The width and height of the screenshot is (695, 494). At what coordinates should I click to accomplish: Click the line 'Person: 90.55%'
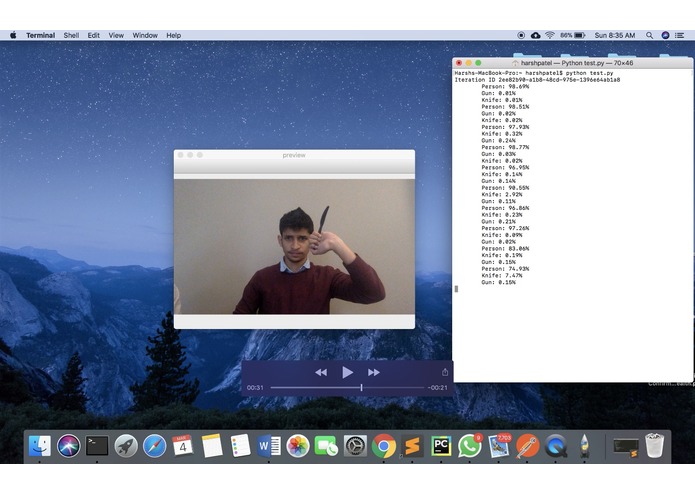point(505,188)
